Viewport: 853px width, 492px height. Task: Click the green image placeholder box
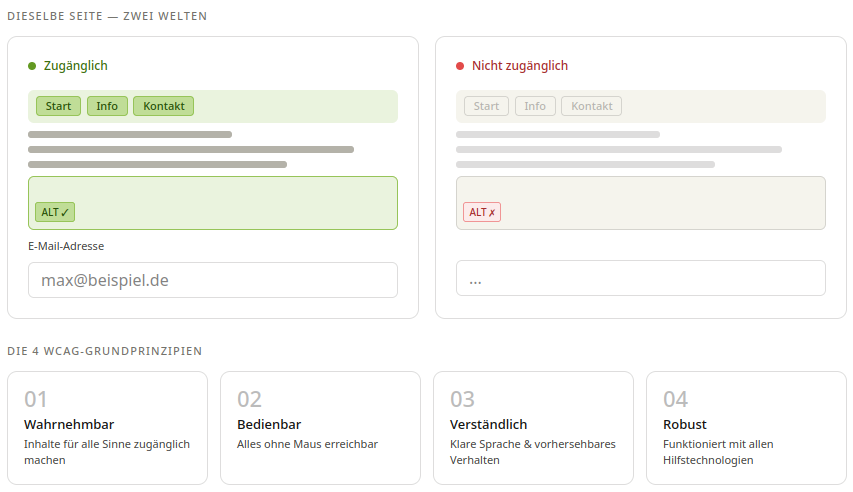[213, 203]
